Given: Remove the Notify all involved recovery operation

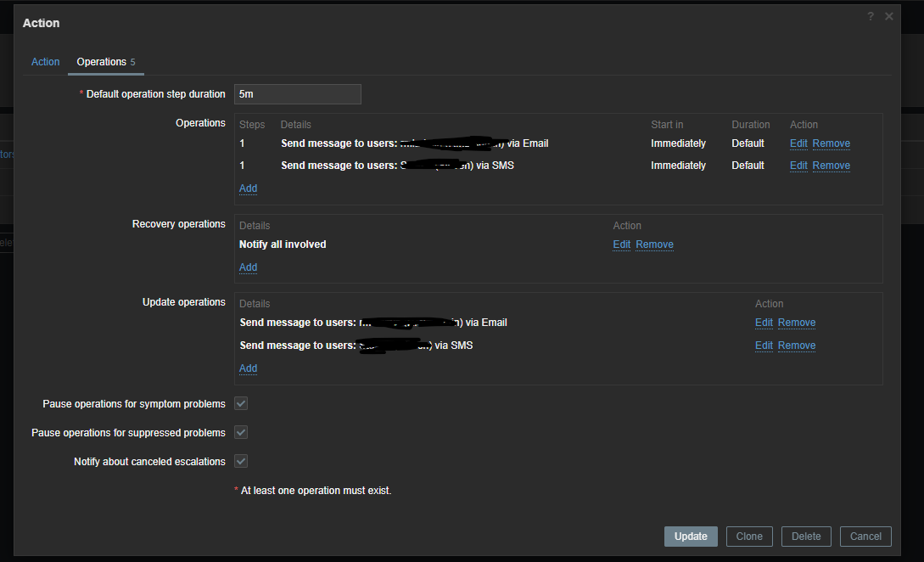Looking at the screenshot, I should (654, 244).
